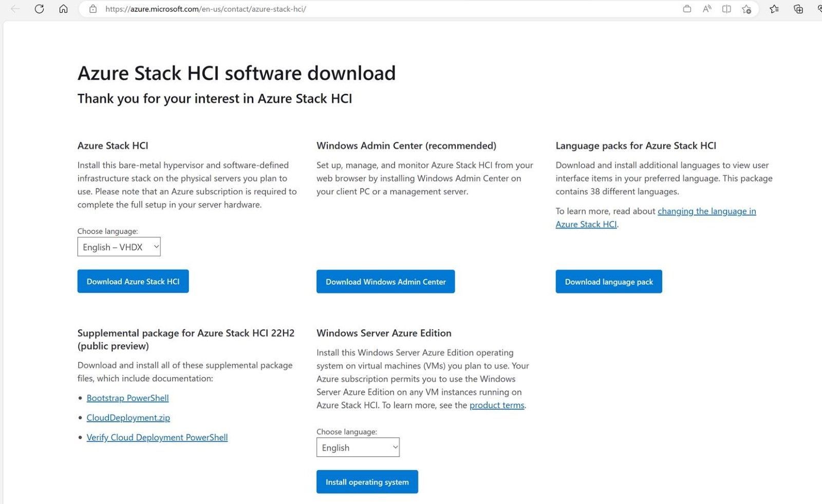Viewport: 822px width, 504px height.
Task: Click the 'Windows Admin Center (recommended)' heading
Action: click(406, 146)
